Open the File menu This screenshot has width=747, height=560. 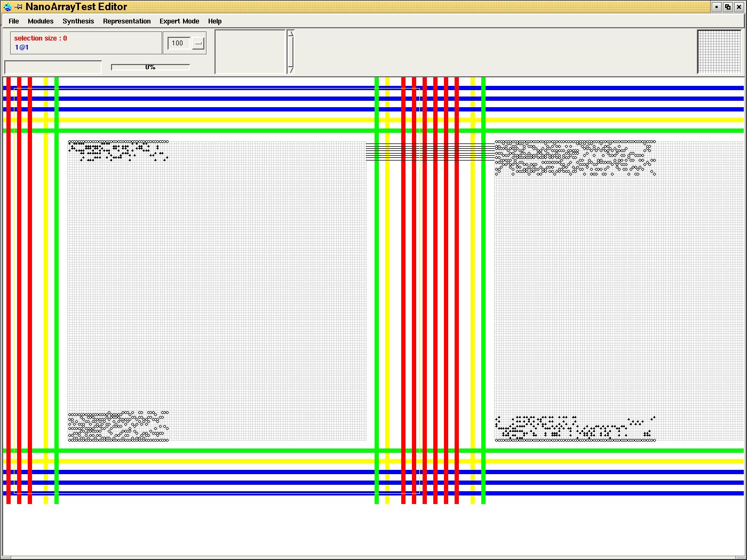pyautogui.click(x=14, y=21)
